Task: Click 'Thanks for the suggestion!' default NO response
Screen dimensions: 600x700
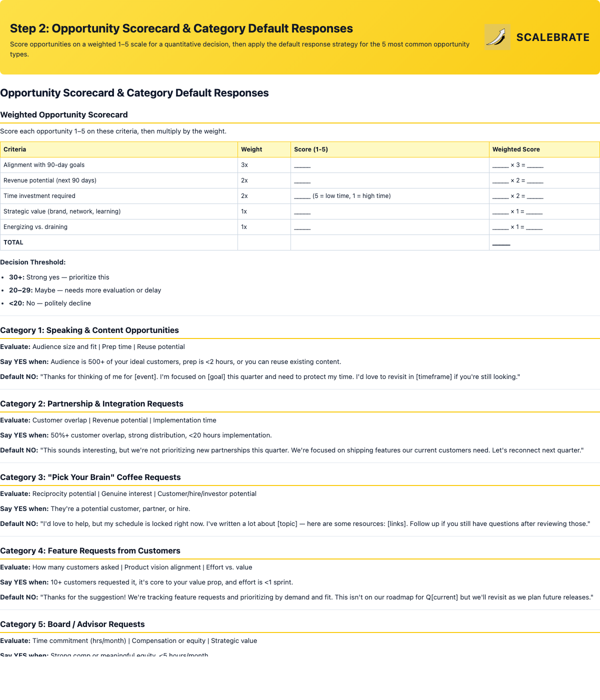Action: (x=296, y=597)
